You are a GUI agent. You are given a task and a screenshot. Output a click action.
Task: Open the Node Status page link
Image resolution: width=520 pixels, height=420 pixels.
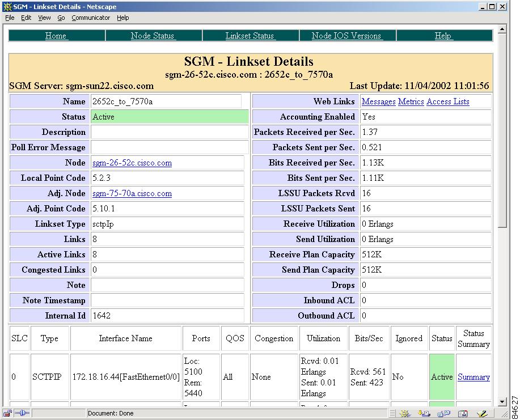(x=152, y=36)
